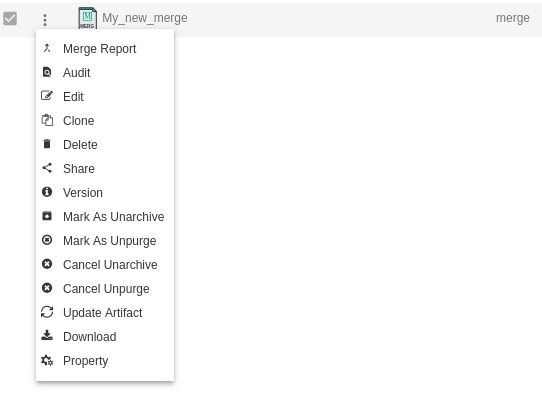This screenshot has width=542, height=394.
Task: Toggle the three-dot row actions menu
Action: tap(45, 20)
